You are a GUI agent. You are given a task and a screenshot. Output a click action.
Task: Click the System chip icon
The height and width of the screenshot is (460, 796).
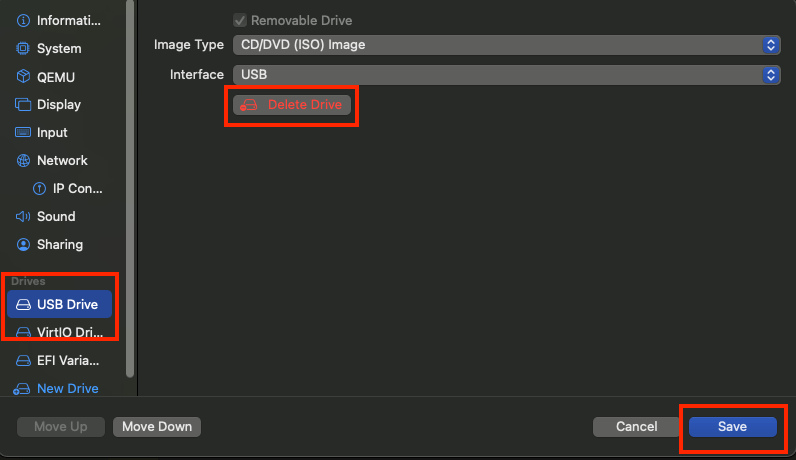click(x=23, y=48)
